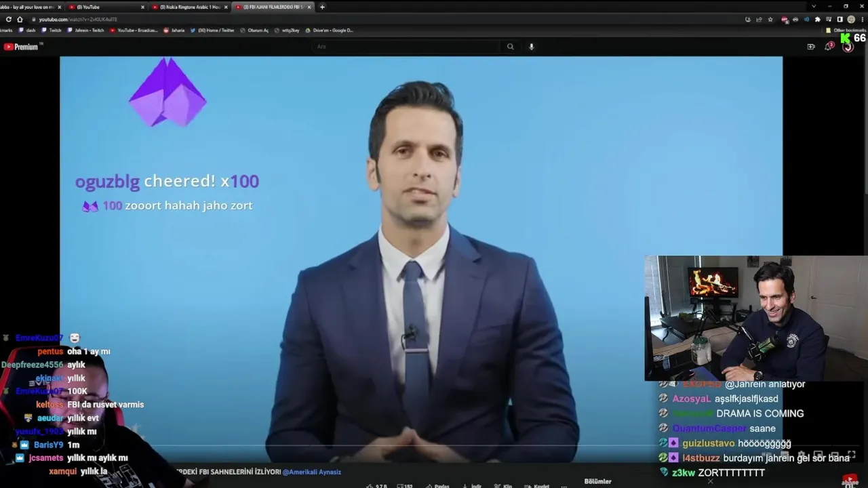868x488 pixels.
Task: Start voice search with microphone icon
Action: 531,47
